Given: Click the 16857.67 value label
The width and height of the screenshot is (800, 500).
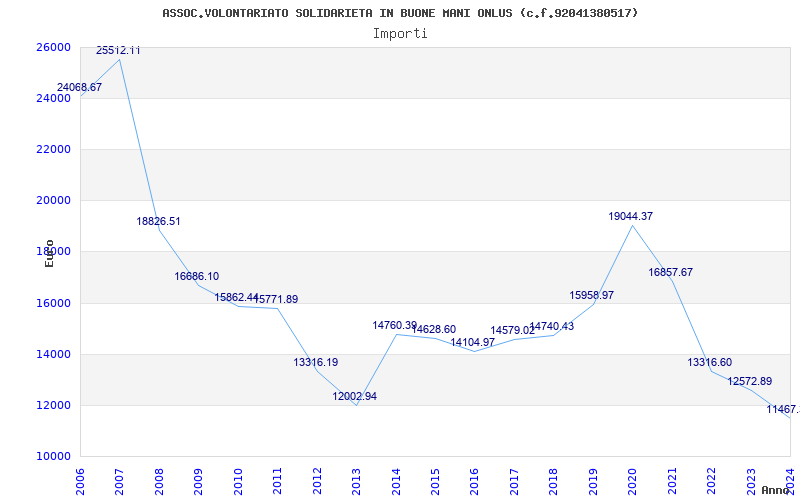Looking at the screenshot, I should [x=670, y=272].
